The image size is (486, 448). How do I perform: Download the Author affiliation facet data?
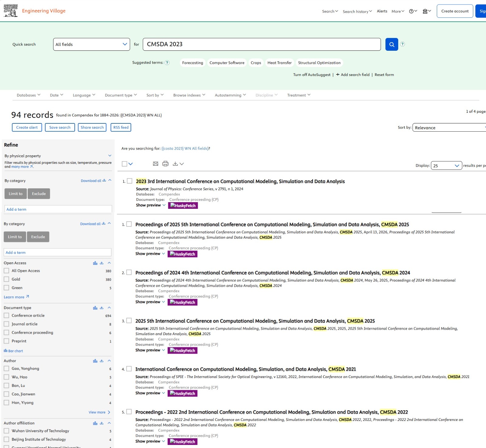(102, 423)
